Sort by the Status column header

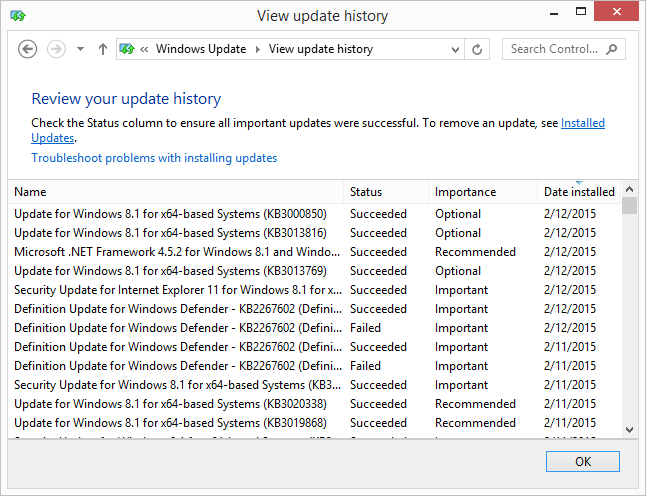[386, 192]
